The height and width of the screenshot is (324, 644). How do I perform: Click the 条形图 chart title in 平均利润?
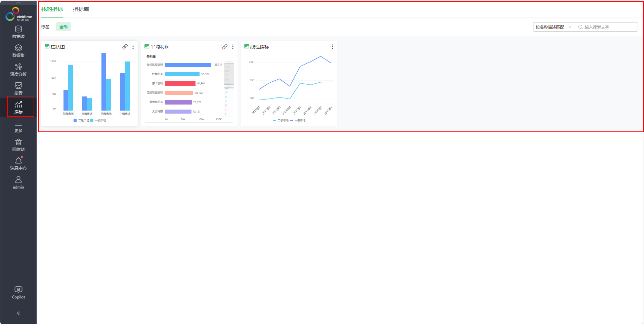151,57
